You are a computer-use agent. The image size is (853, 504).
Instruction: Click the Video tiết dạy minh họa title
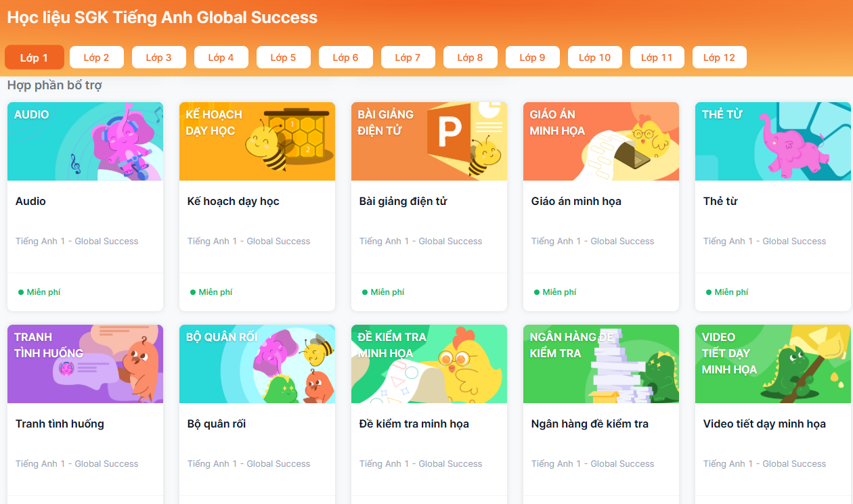pos(764,424)
